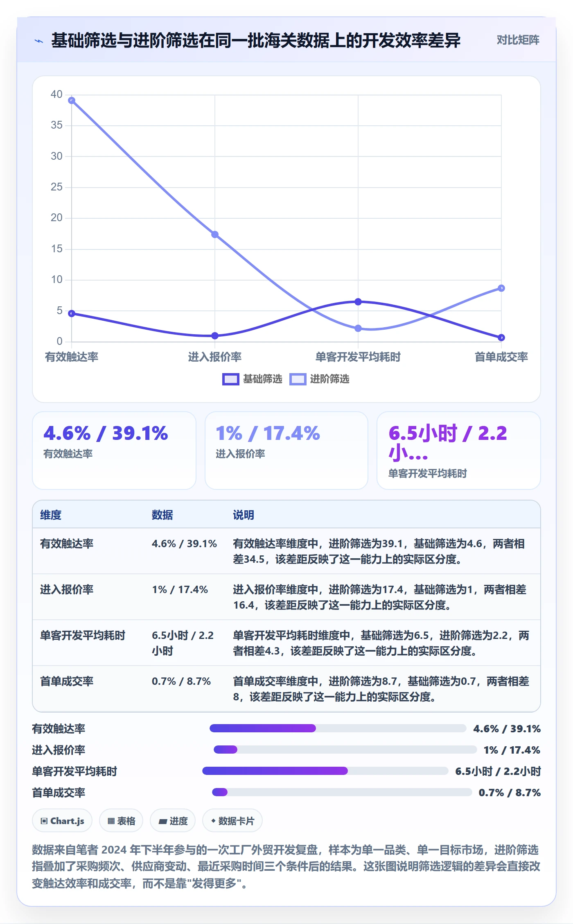Open the 6.5小时 / 2.2小... data card
Viewport: 573px width, 924px height.
tap(459, 450)
